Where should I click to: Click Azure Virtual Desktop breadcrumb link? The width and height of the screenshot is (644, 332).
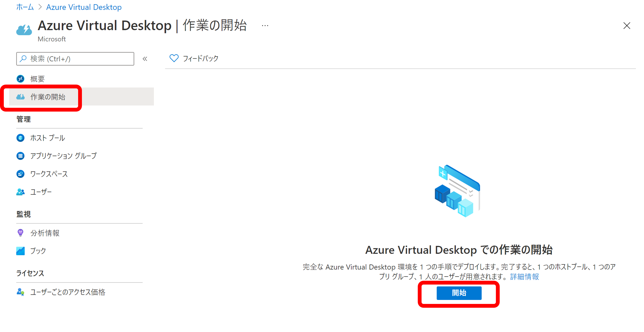click(x=84, y=7)
